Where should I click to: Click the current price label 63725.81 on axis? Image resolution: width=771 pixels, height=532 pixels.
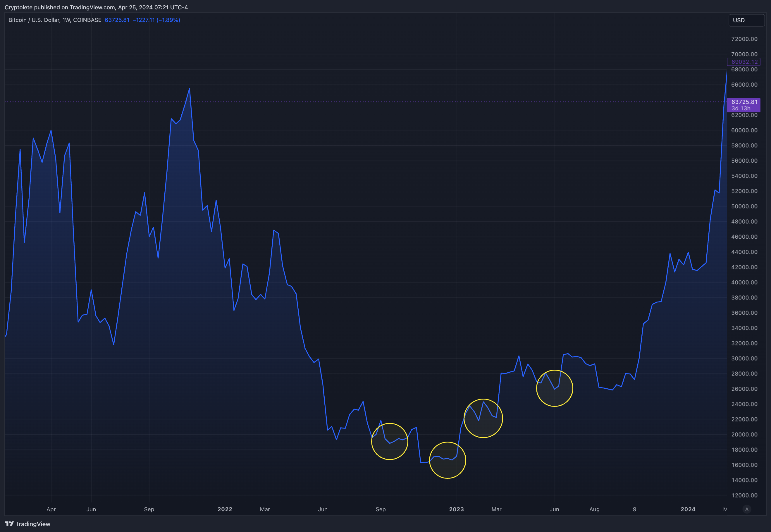pyautogui.click(x=744, y=102)
